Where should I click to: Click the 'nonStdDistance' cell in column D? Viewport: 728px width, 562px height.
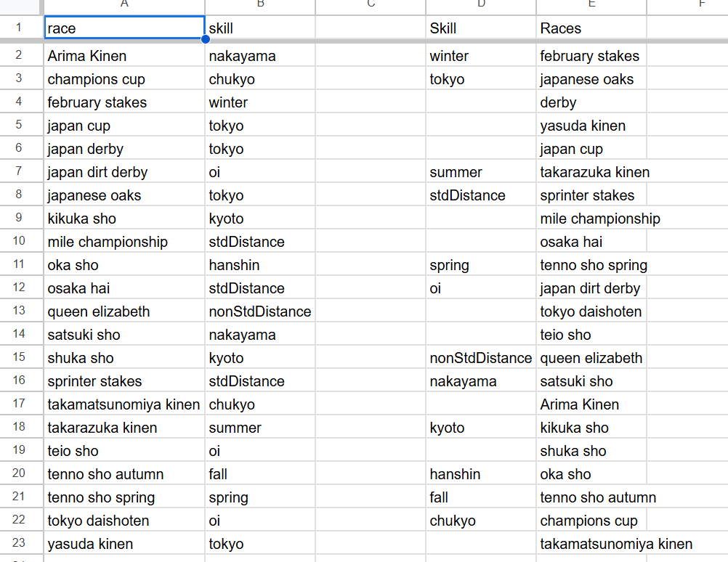[x=481, y=357]
